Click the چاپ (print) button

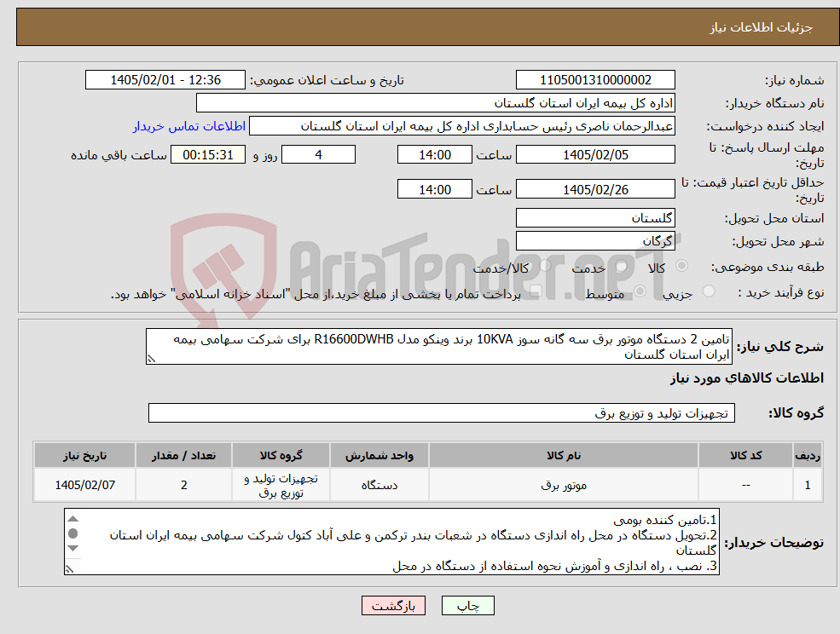467,606
